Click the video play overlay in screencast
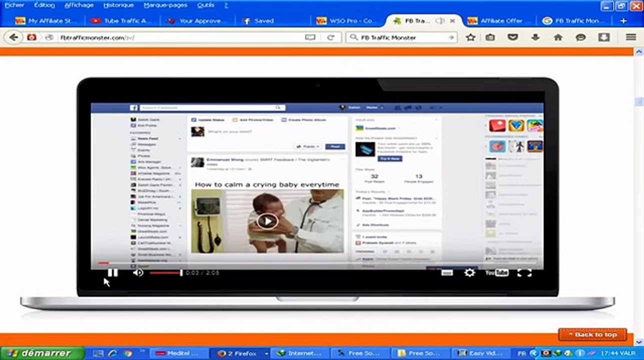This screenshot has height=360, width=644. pos(267,220)
